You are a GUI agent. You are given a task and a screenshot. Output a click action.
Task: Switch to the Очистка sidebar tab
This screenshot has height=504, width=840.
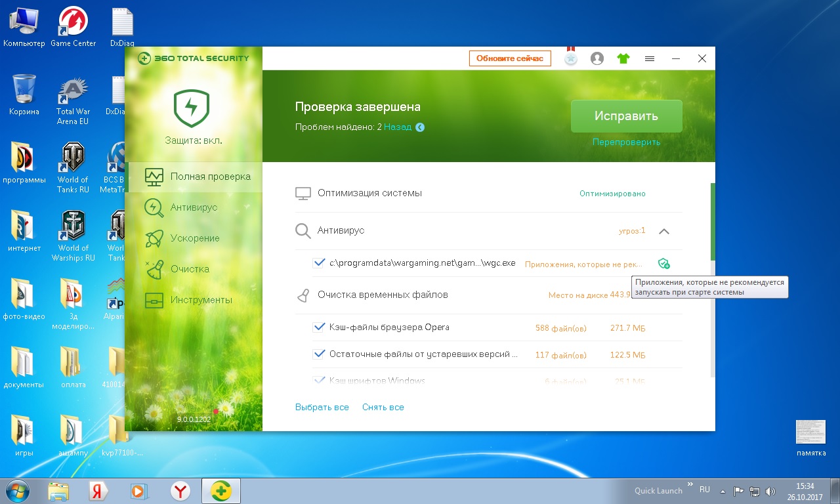[194, 269]
